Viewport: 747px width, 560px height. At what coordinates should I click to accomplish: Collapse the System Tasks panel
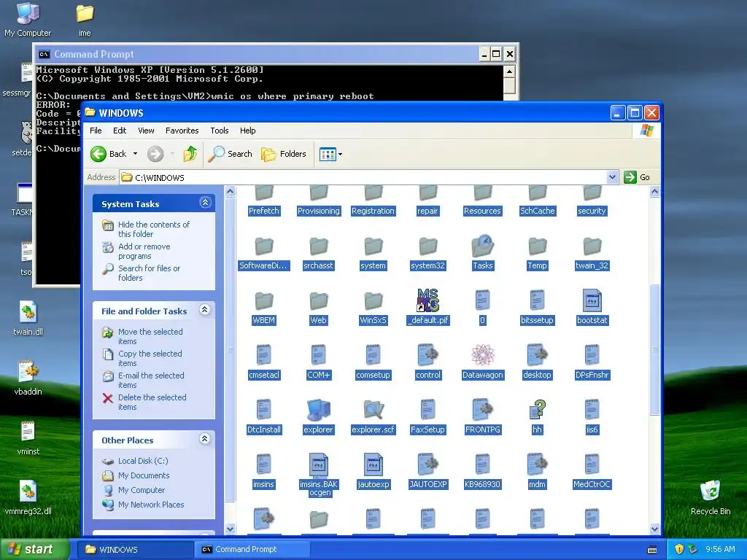pyautogui.click(x=205, y=203)
